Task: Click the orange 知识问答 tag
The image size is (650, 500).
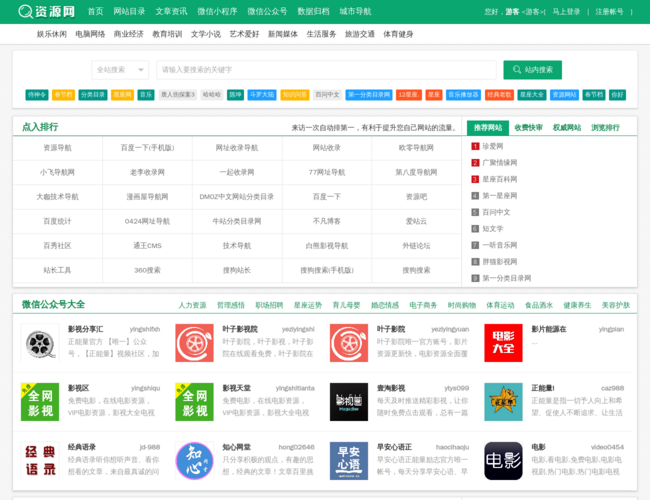Action: click(295, 95)
